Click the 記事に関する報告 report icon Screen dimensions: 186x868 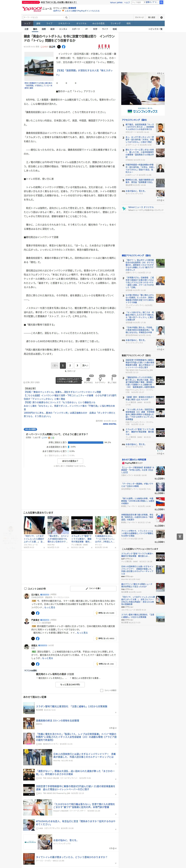tap(32, 382)
